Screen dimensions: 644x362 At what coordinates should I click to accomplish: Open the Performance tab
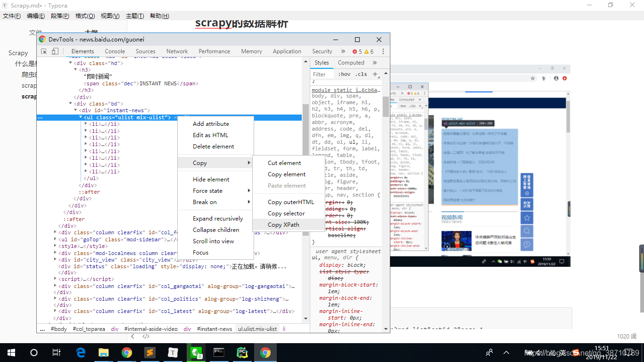(215, 51)
